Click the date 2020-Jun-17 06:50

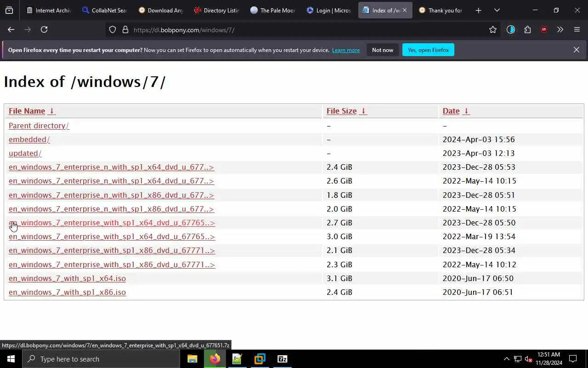pos(478,278)
